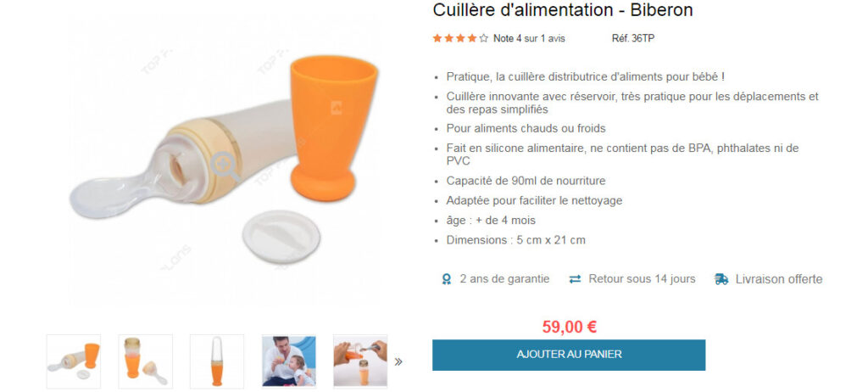Click the product title 'Cuillère d'alimentation - Biberon'

[x=563, y=10]
